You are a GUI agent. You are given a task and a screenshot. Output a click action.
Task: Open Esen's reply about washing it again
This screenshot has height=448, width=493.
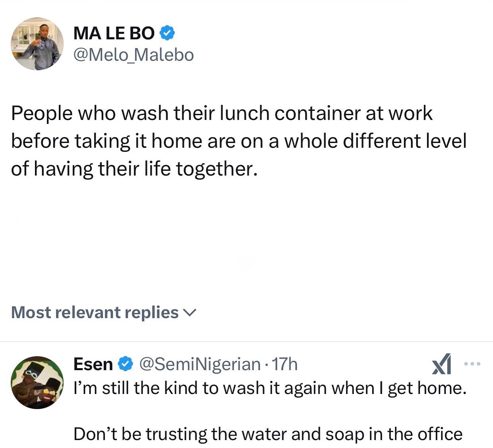[x=270, y=388]
